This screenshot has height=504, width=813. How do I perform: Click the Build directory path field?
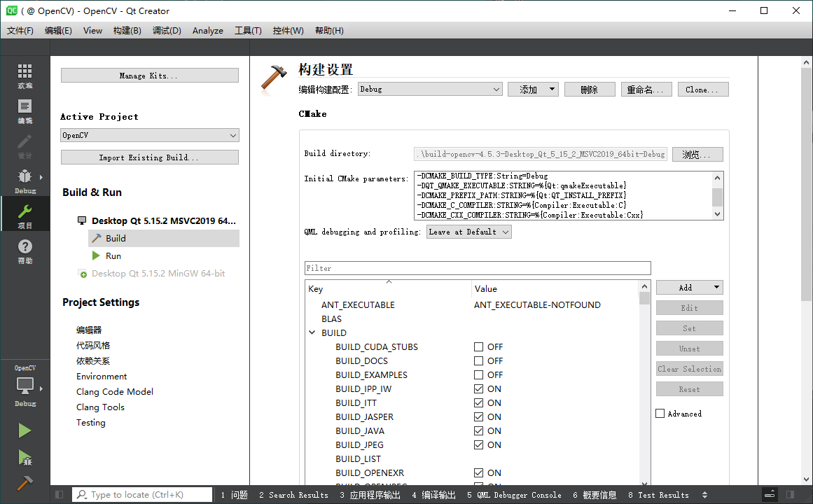[541, 154]
